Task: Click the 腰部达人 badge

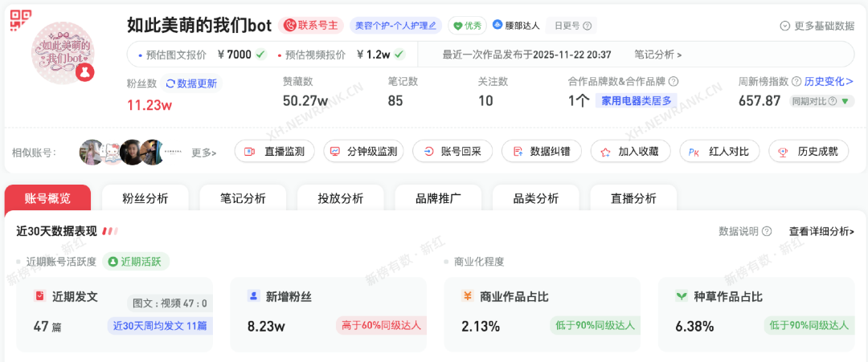Action: click(516, 26)
